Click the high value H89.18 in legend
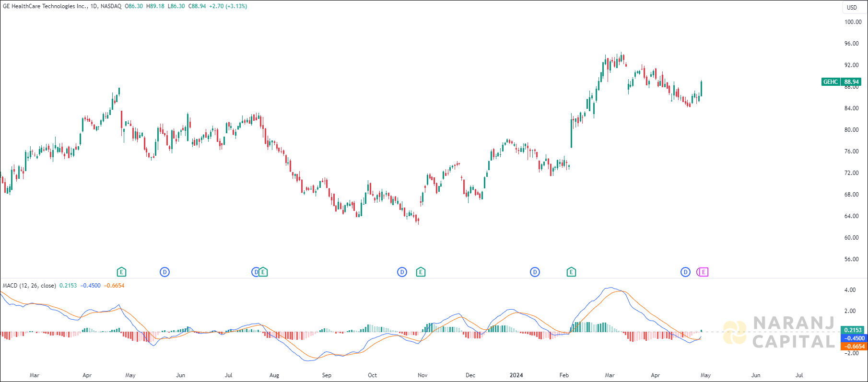 coord(155,6)
